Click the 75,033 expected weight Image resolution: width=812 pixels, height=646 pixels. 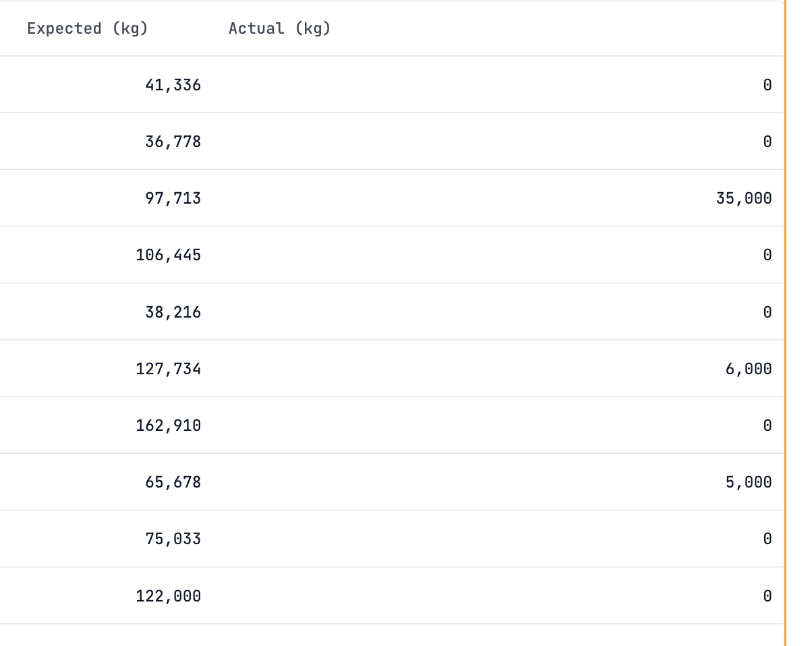point(173,539)
